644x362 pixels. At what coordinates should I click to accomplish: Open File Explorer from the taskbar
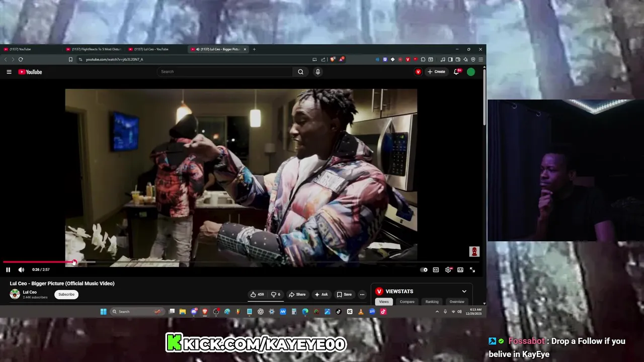(x=183, y=312)
